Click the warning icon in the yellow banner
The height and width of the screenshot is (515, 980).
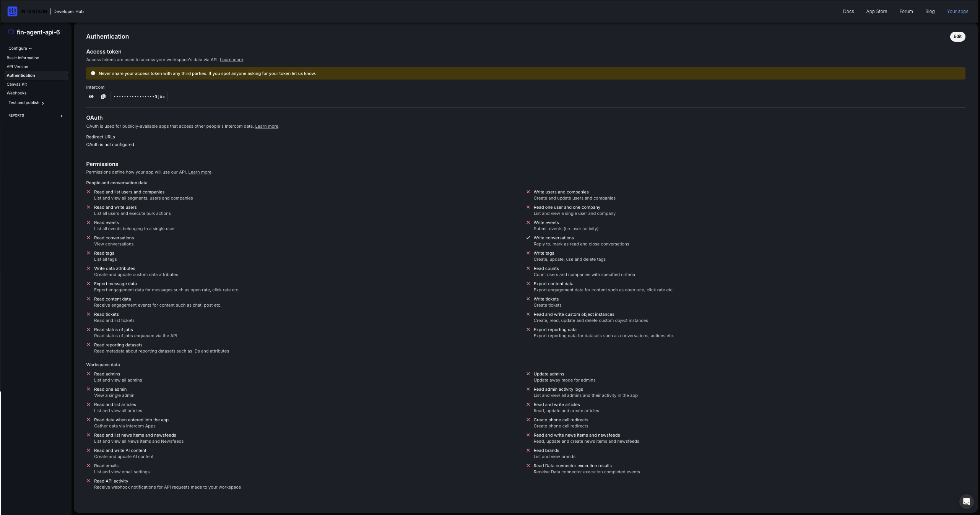coord(93,73)
